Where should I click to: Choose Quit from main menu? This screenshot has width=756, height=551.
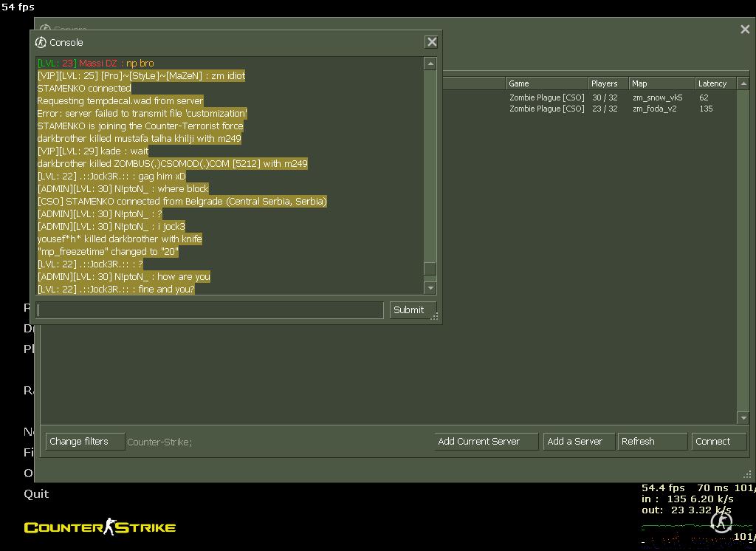pos(36,494)
